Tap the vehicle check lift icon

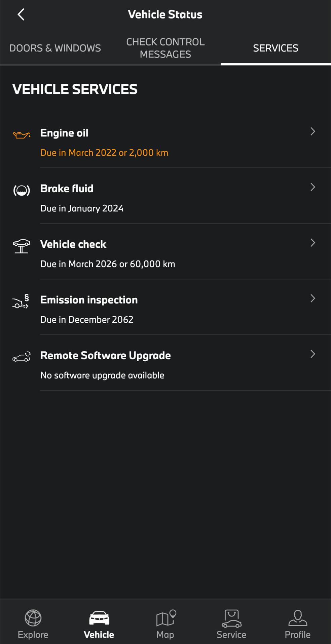click(x=22, y=246)
